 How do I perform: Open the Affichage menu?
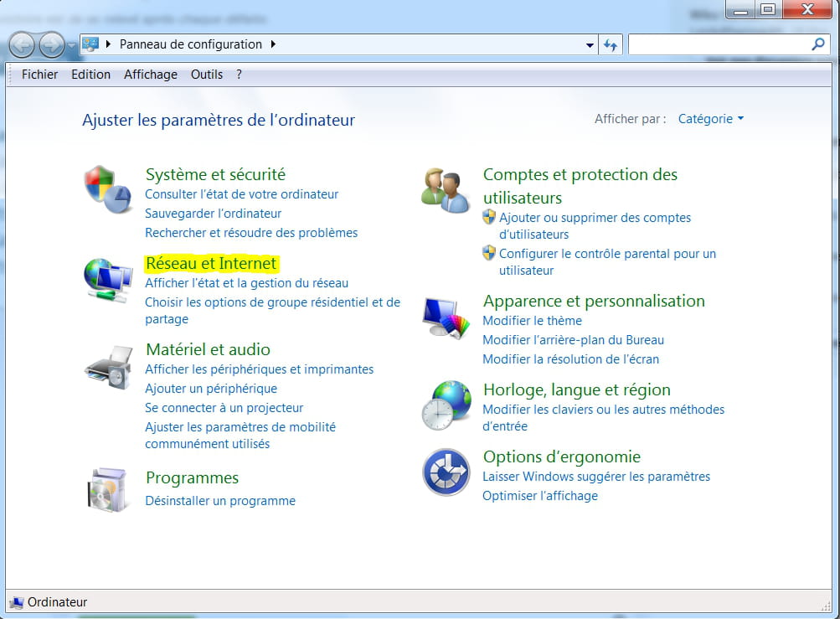(151, 75)
